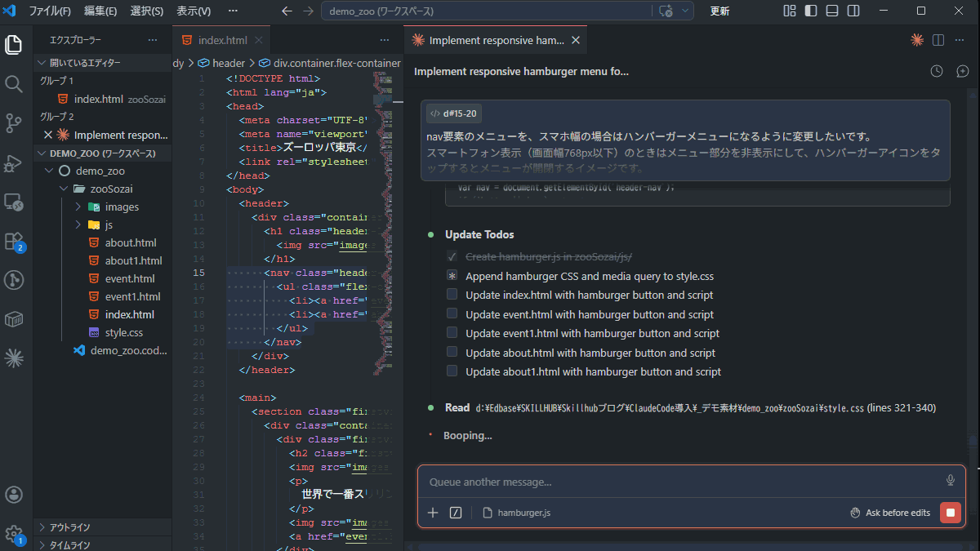Check the Update index.html todo checkbox
This screenshot has width=980, height=551.
tap(452, 295)
